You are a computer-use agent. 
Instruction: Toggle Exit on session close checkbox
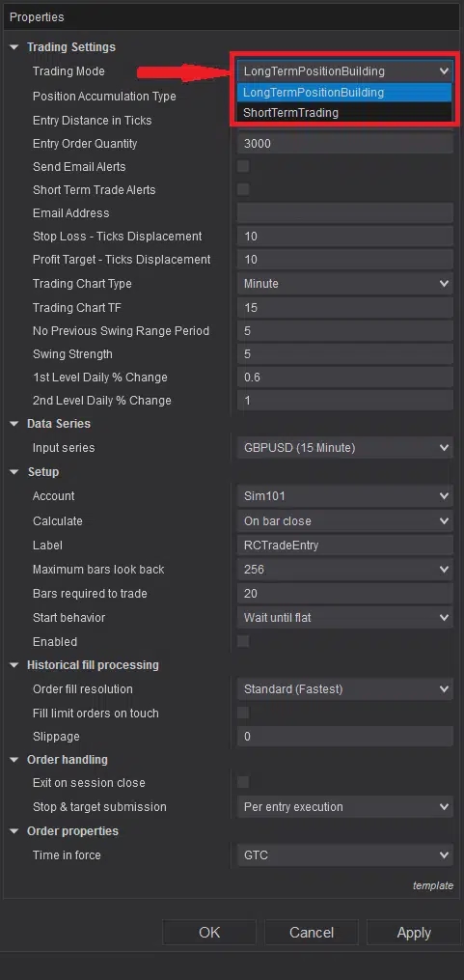click(x=243, y=782)
